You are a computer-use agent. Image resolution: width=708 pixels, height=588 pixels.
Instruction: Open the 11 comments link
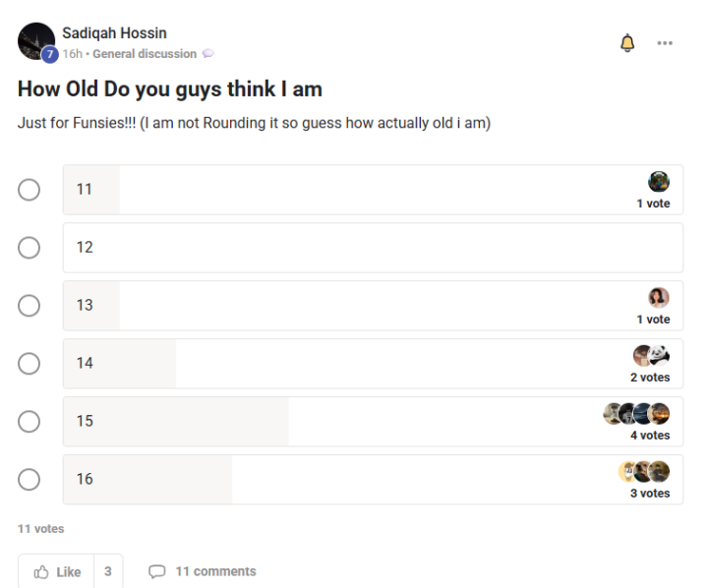coord(215,571)
